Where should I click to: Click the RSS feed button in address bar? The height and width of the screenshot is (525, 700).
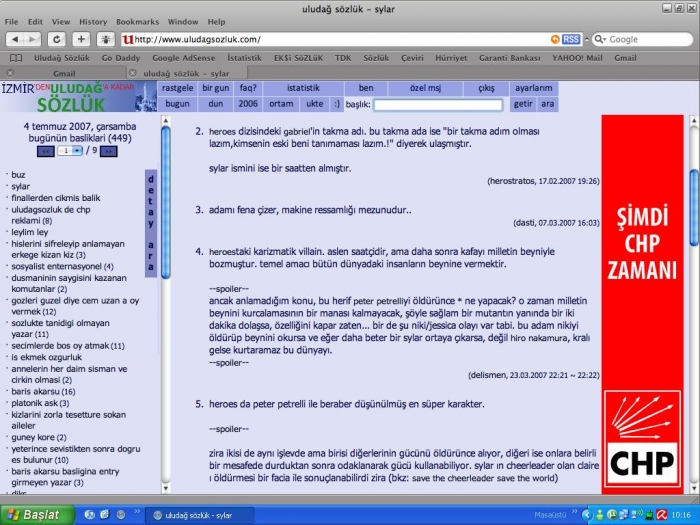point(571,39)
